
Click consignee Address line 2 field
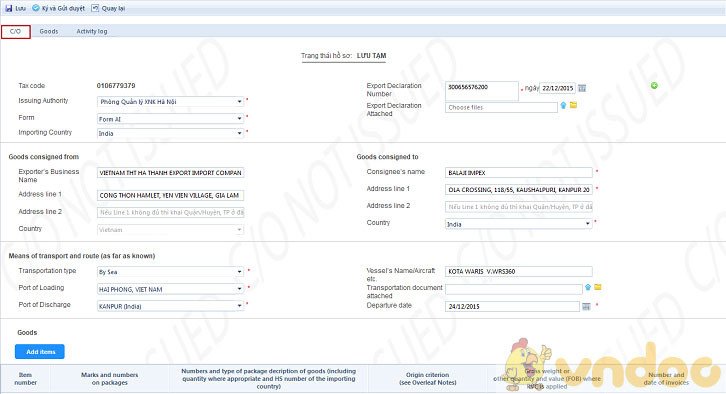tap(519, 207)
